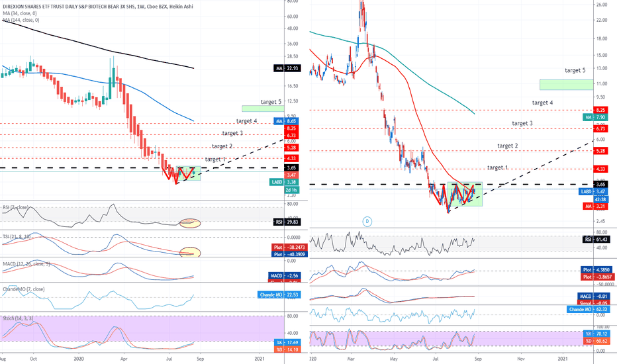Select the target 3 text in right chart
The image size is (617, 364).
click(522, 124)
